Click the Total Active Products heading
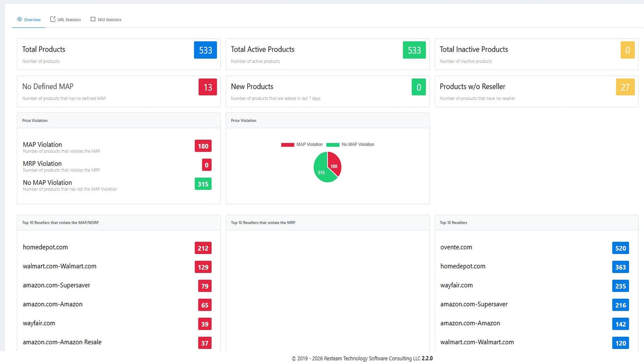Image resolution: width=644 pixels, height=362 pixels. 262,49
